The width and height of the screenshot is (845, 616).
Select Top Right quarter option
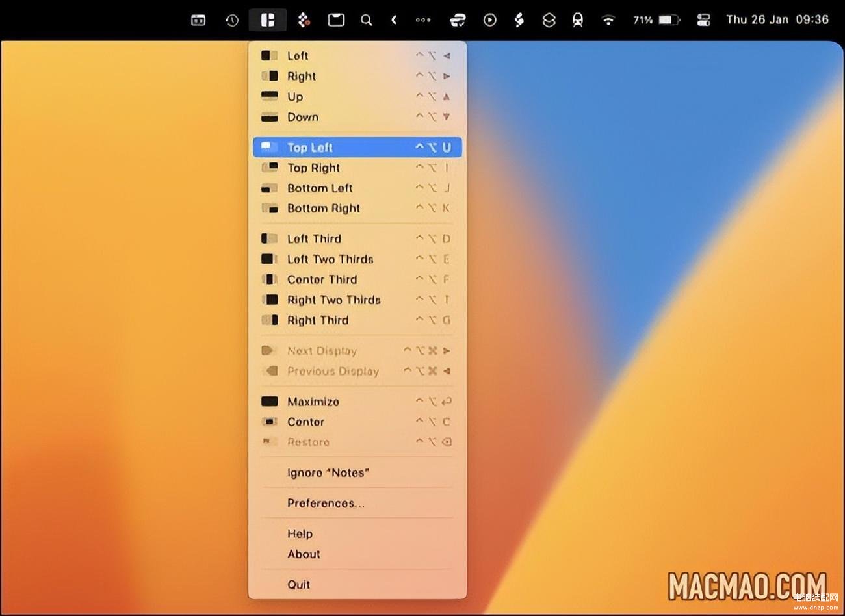click(x=357, y=168)
